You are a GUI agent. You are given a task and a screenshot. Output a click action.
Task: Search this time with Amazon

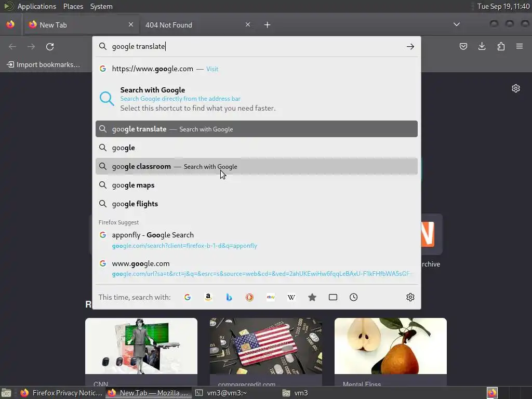tap(208, 297)
